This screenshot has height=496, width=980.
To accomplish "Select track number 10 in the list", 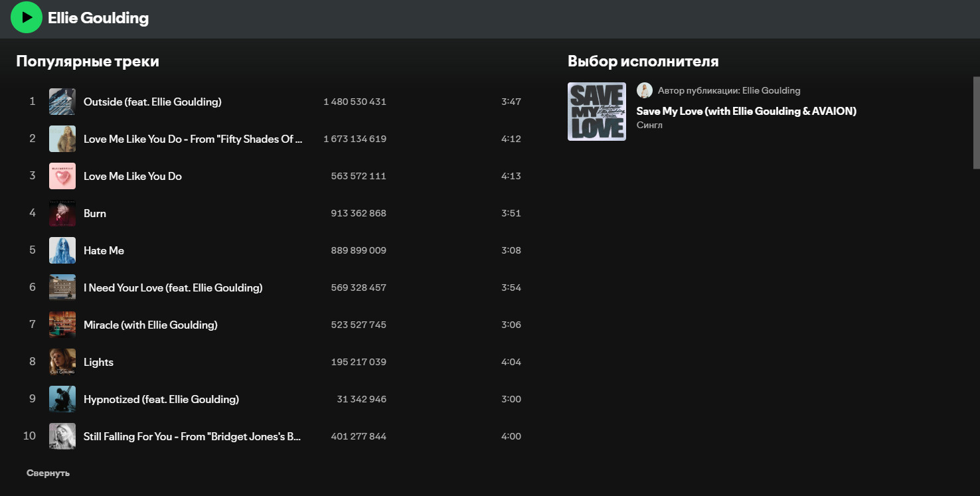I will pyautogui.click(x=30, y=436).
